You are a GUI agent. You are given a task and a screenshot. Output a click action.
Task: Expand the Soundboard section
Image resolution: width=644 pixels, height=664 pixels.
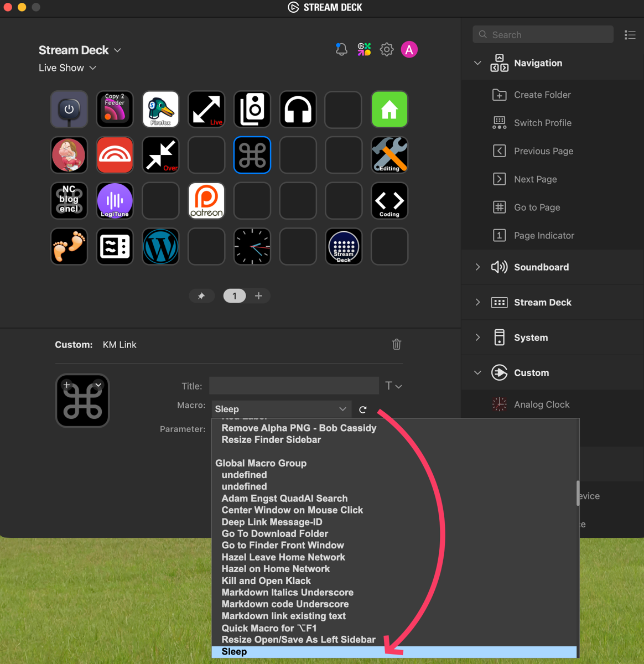[x=477, y=267]
